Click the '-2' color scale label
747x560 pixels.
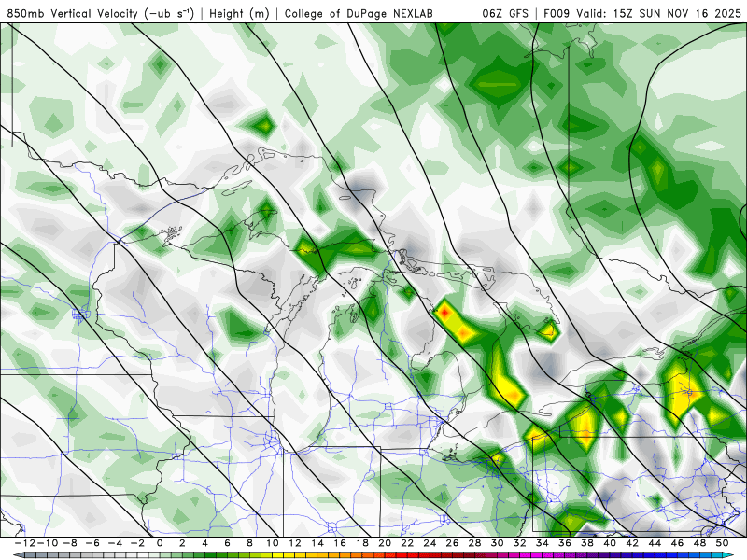coord(137,543)
